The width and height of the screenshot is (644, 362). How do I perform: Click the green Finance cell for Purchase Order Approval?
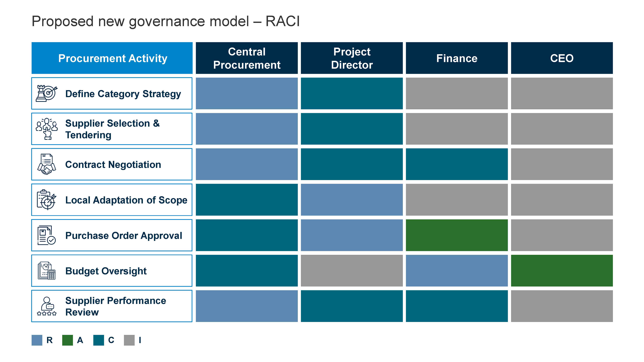(x=457, y=235)
